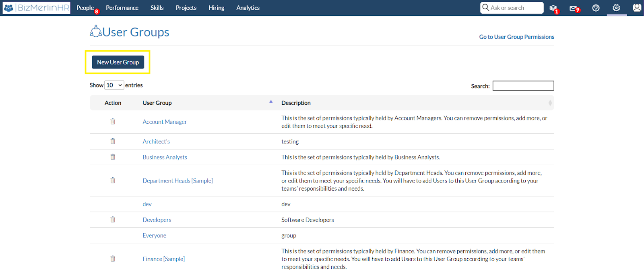
Task: Click the New User Group button
Action: (x=118, y=62)
